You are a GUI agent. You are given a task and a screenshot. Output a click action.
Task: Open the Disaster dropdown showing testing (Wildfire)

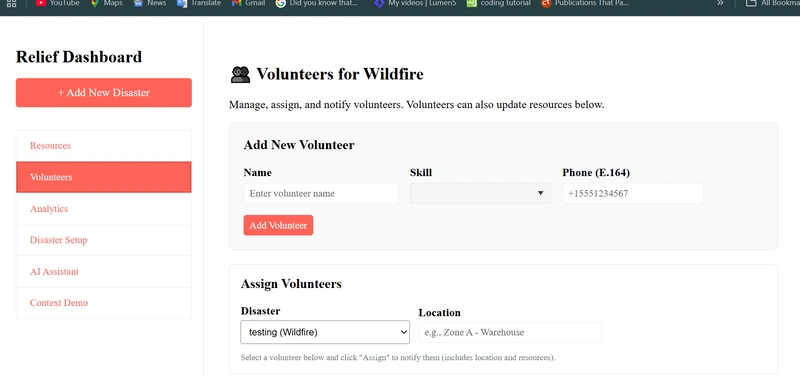pyautogui.click(x=325, y=332)
